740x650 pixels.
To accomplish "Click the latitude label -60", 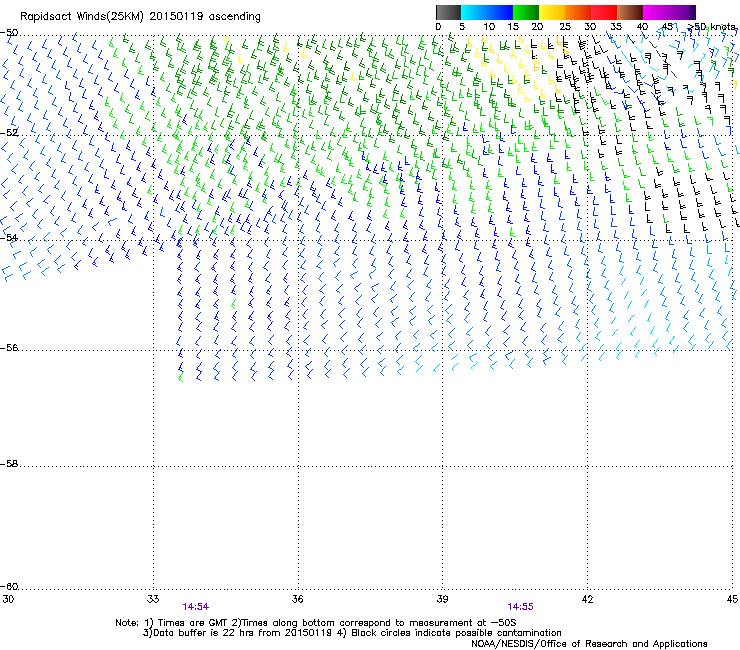I will point(9,587).
